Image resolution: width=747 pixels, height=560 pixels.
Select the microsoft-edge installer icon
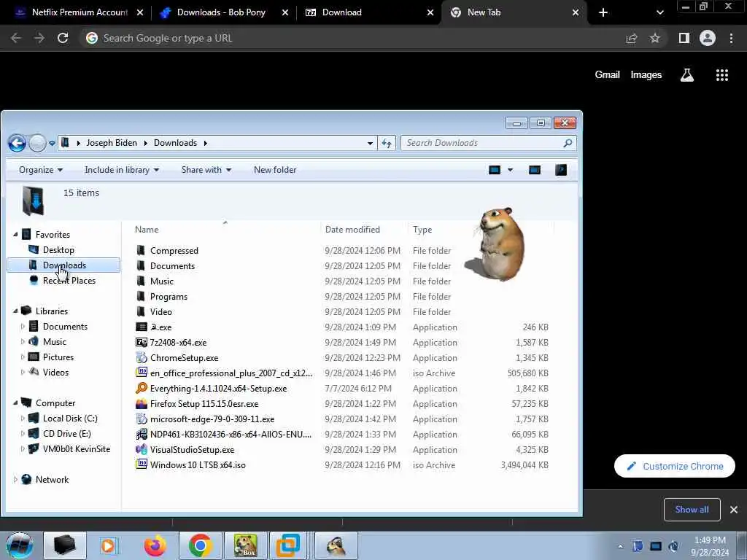[142, 419]
